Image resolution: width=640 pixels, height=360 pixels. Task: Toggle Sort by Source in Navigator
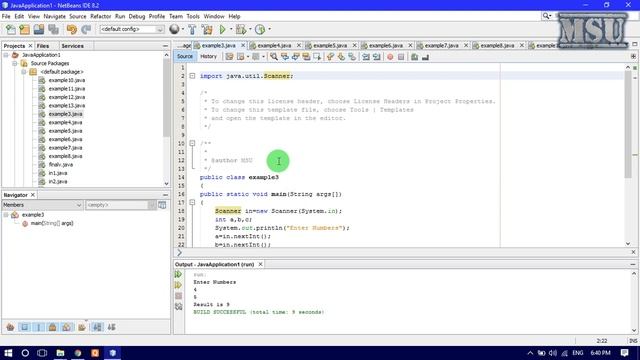point(111,327)
